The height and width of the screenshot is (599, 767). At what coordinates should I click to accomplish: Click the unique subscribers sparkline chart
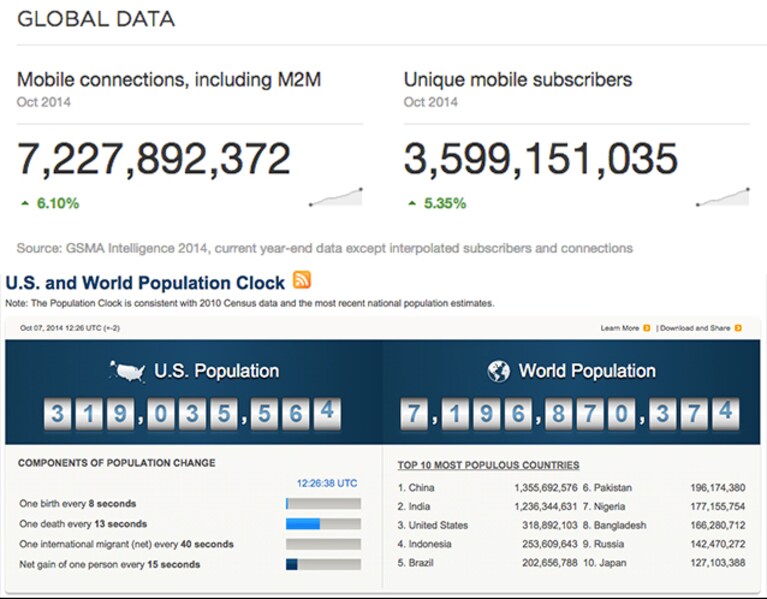coord(722,197)
